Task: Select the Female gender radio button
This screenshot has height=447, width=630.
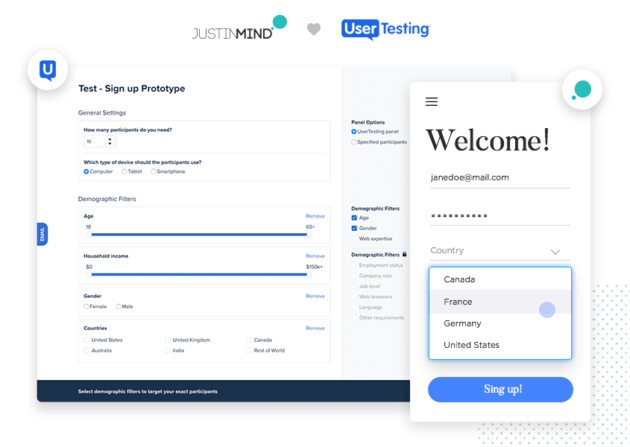Action: pyautogui.click(x=86, y=306)
